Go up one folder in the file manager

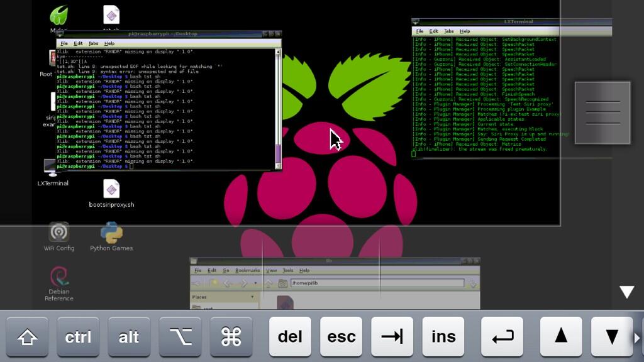tap(269, 283)
